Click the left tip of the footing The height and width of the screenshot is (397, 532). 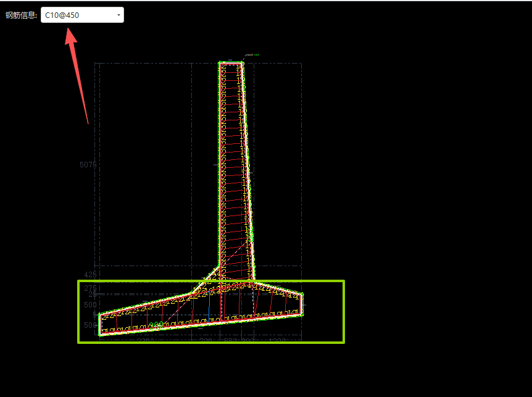pyautogui.click(x=101, y=324)
